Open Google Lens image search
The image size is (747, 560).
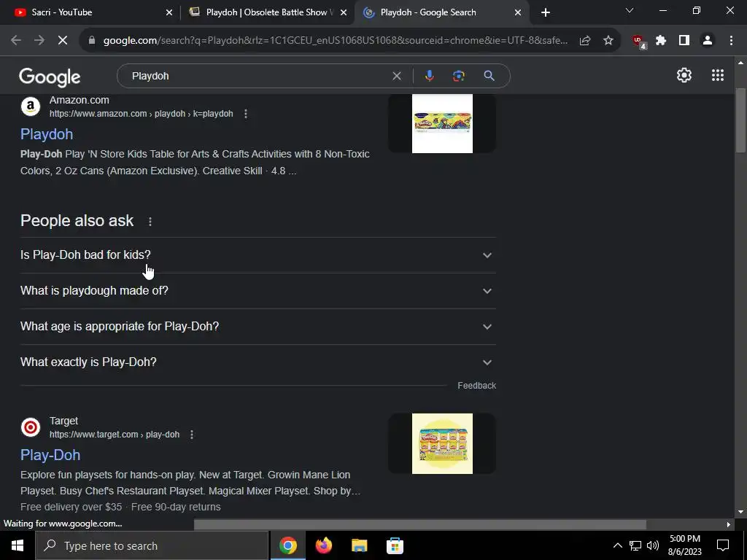click(459, 76)
